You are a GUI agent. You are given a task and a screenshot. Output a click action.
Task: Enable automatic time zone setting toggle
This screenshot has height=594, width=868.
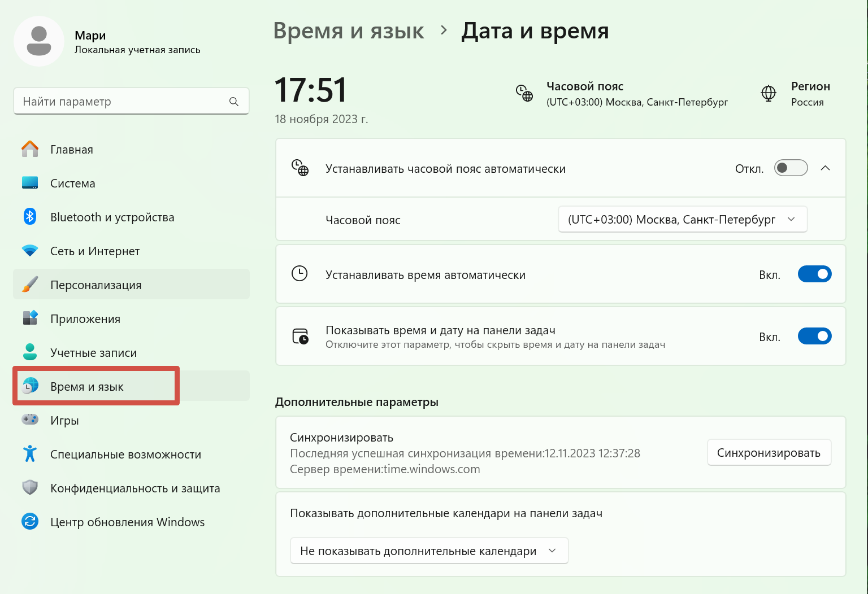pos(791,168)
